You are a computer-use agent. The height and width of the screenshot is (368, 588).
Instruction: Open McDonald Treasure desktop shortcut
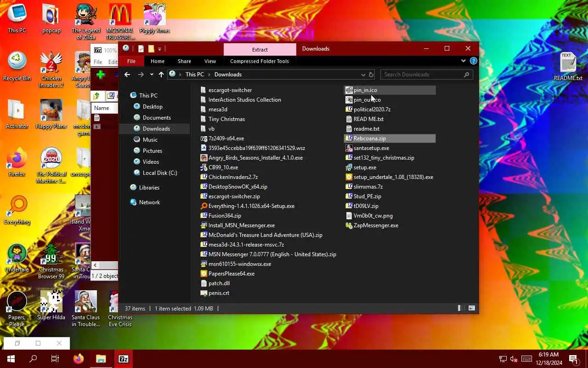coord(120,22)
